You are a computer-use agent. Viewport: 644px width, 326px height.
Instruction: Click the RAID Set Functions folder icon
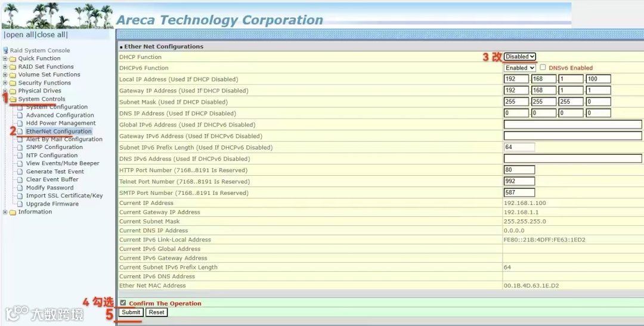[13, 67]
